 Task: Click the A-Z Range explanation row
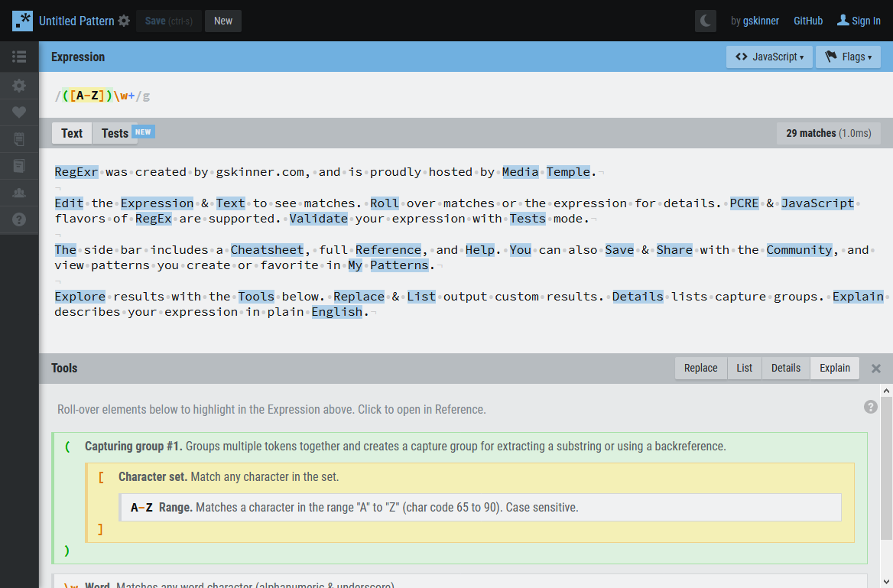coord(480,507)
